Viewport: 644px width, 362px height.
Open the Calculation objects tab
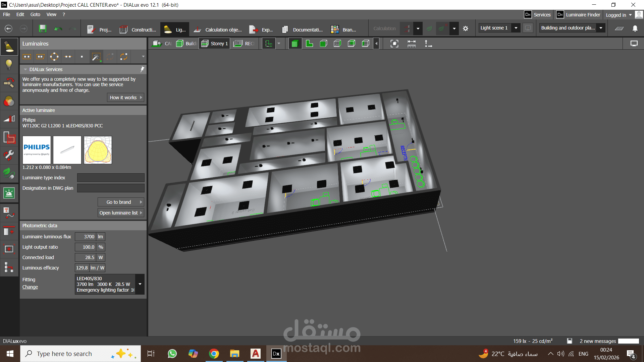[x=218, y=29]
